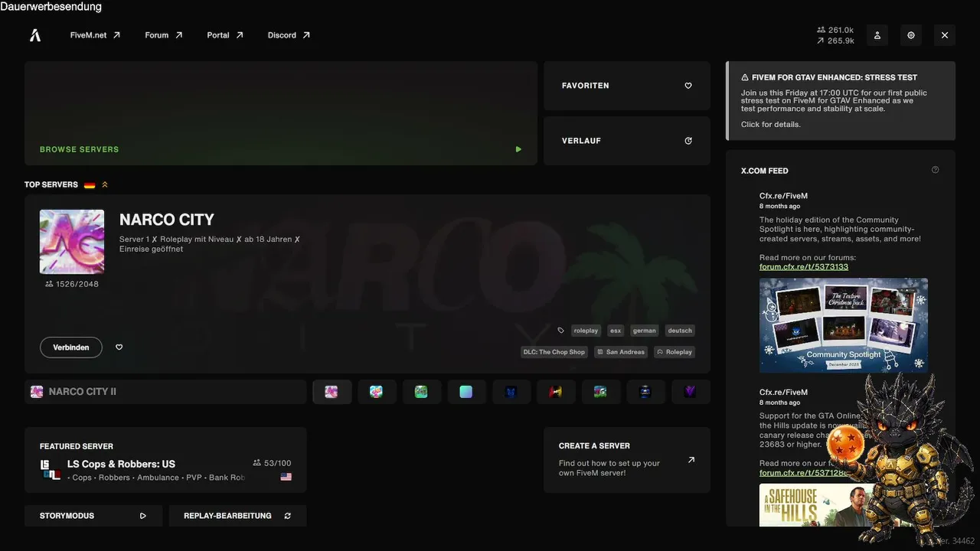Open settings via the gear icon
The height and width of the screenshot is (551, 980).
click(911, 35)
